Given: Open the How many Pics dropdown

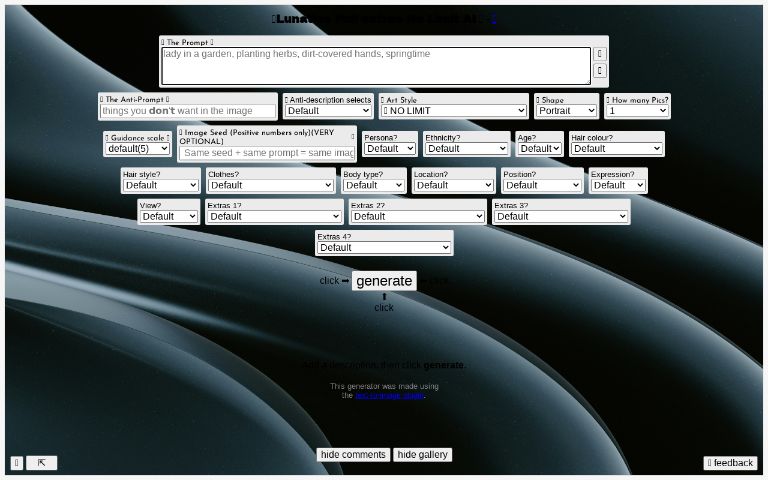Looking at the screenshot, I should (636, 111).
